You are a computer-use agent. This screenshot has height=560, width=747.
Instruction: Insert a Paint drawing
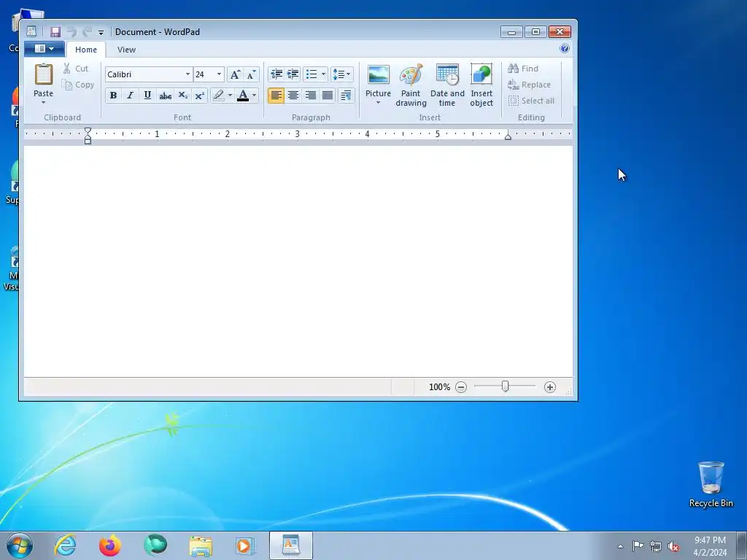(x=411, y=85)
